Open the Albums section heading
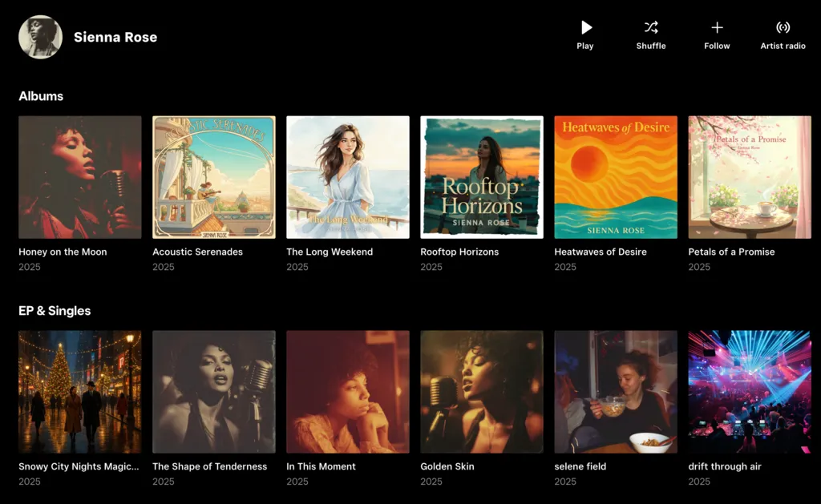The height and width of the screenshot is (504, 821). pos(41,96)
